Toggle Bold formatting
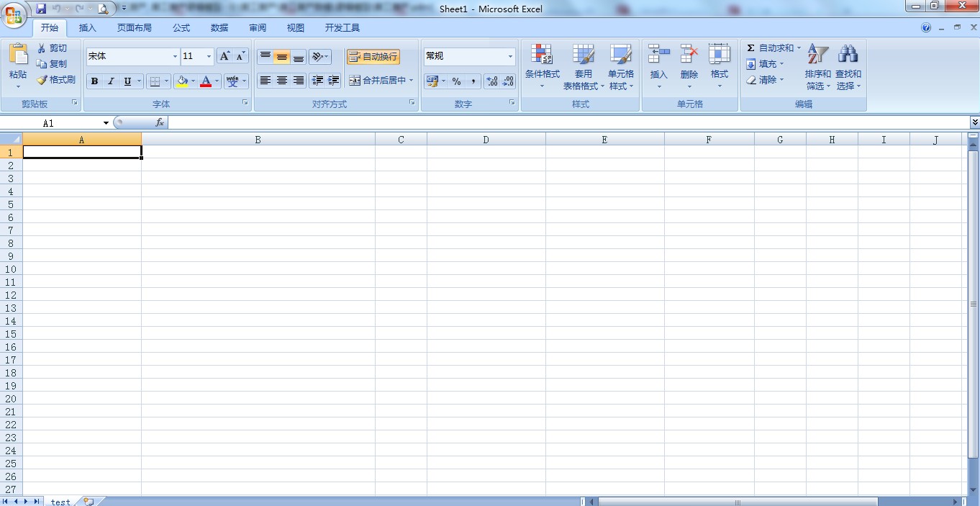980x506 pixels. pyautogui.click(x=94, y=81)
